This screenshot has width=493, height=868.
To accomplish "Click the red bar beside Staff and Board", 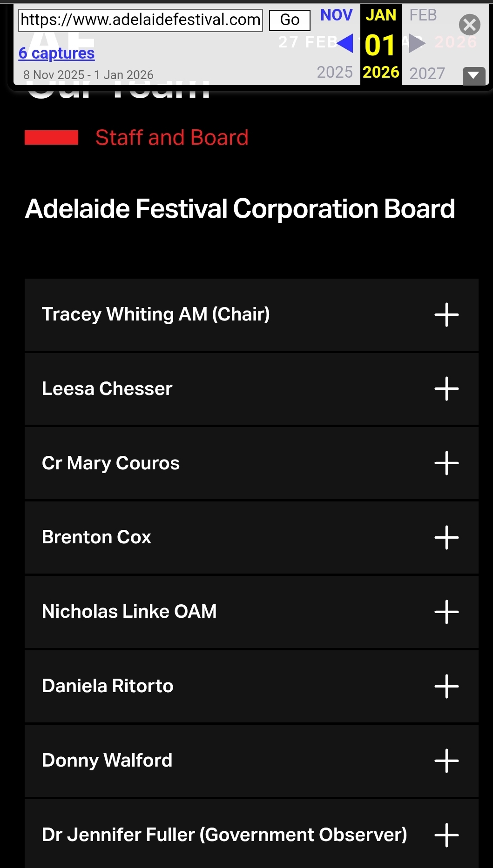I will click(x=51, y=138).
